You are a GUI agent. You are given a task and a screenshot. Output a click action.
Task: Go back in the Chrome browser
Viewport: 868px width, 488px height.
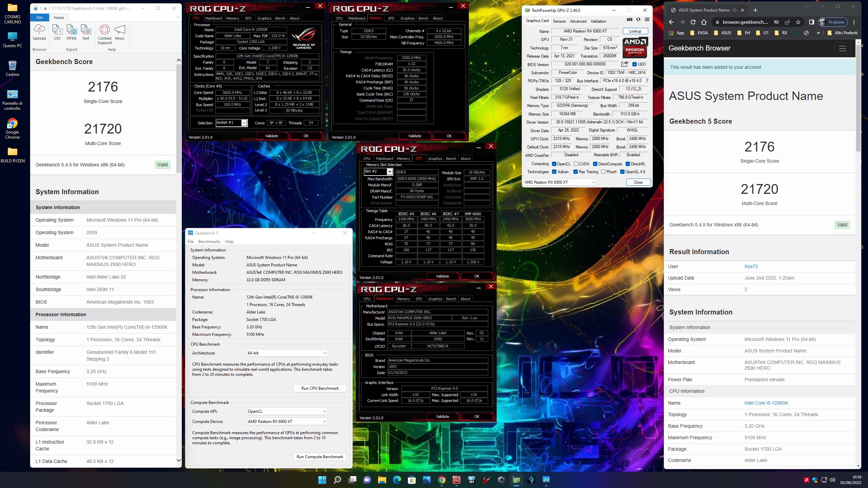coord(671,22)
